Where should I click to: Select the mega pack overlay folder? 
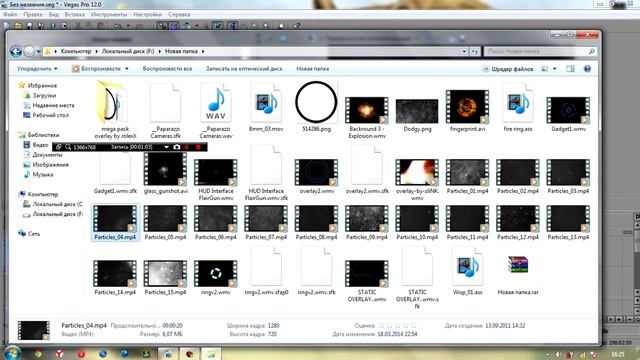(x=115, y=110)
